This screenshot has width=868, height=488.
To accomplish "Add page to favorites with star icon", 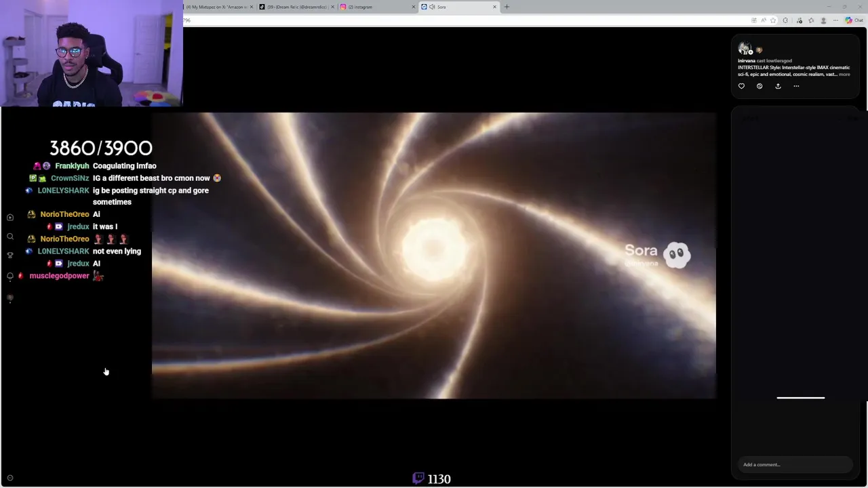I will (x=773, y=20).
